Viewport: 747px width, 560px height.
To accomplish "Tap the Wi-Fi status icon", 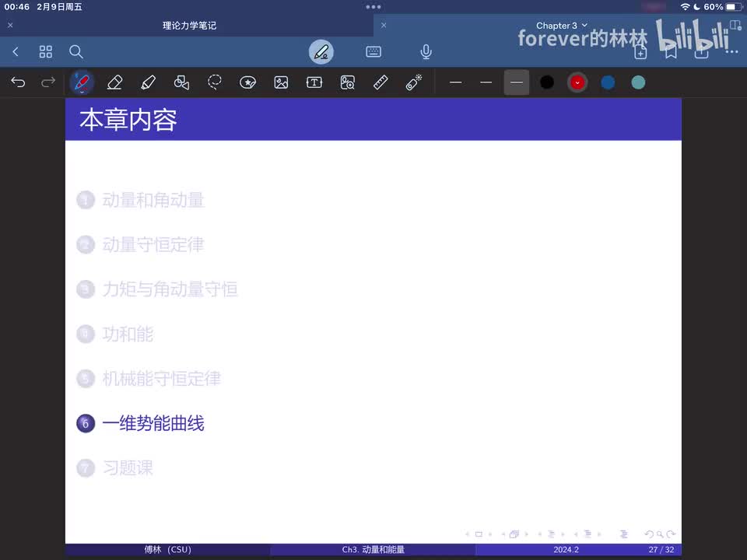I will point(685,7).
